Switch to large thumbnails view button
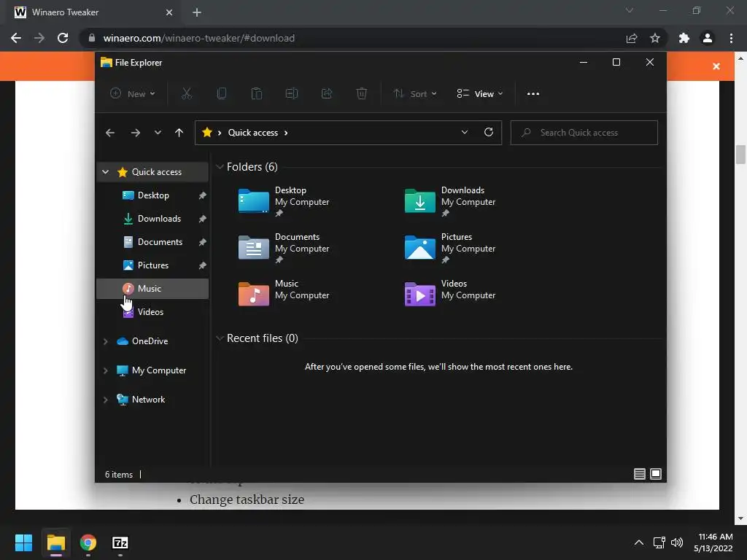Screen dimensions: 747x560 click(656, 474)
